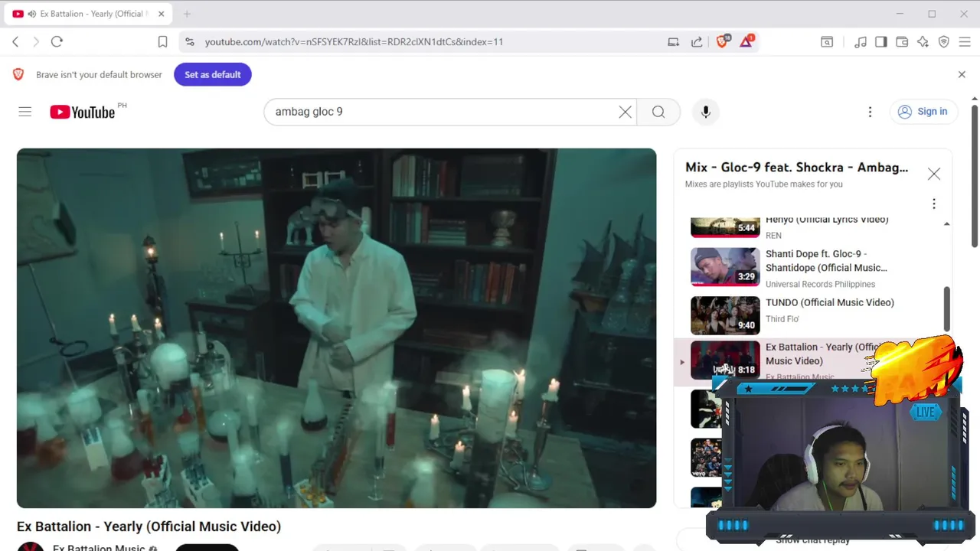
Task: Reload the YouTube page
Action: tap(57, 42)
